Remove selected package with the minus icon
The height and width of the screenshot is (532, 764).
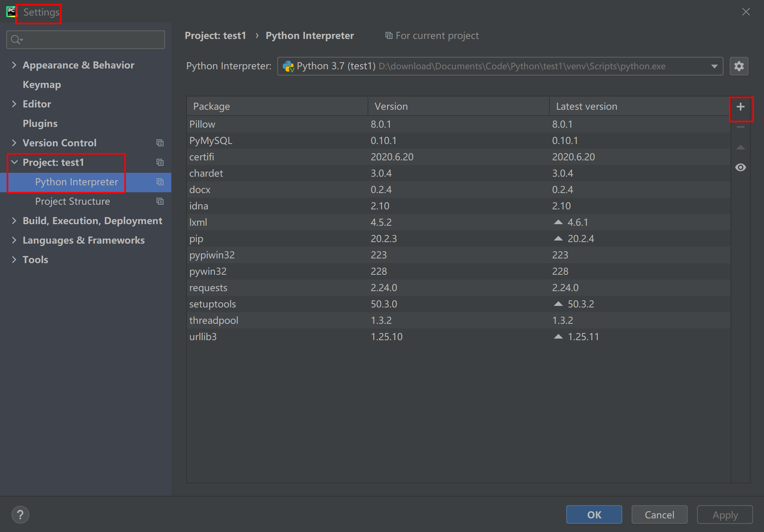click(x=741, y=127)
